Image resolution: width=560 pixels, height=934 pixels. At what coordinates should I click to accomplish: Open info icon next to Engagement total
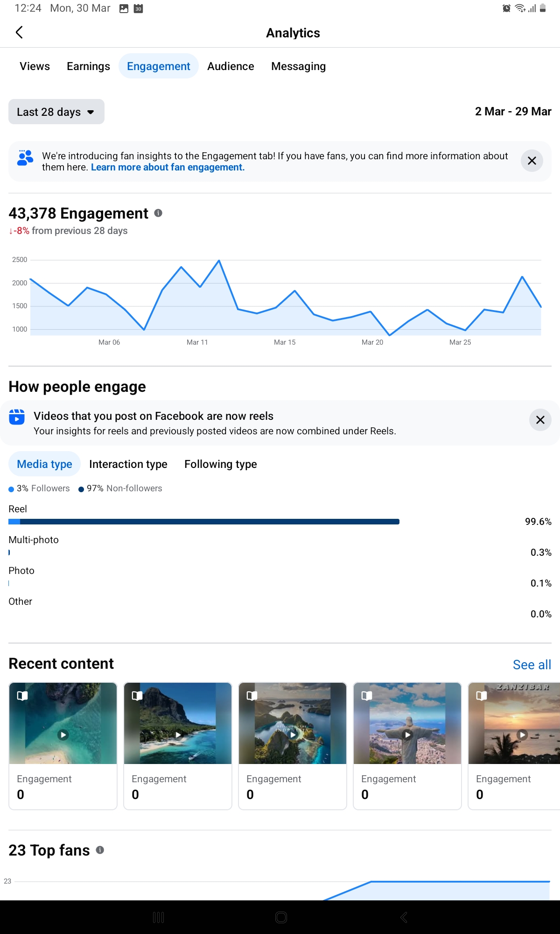click(x=158, y=213)
